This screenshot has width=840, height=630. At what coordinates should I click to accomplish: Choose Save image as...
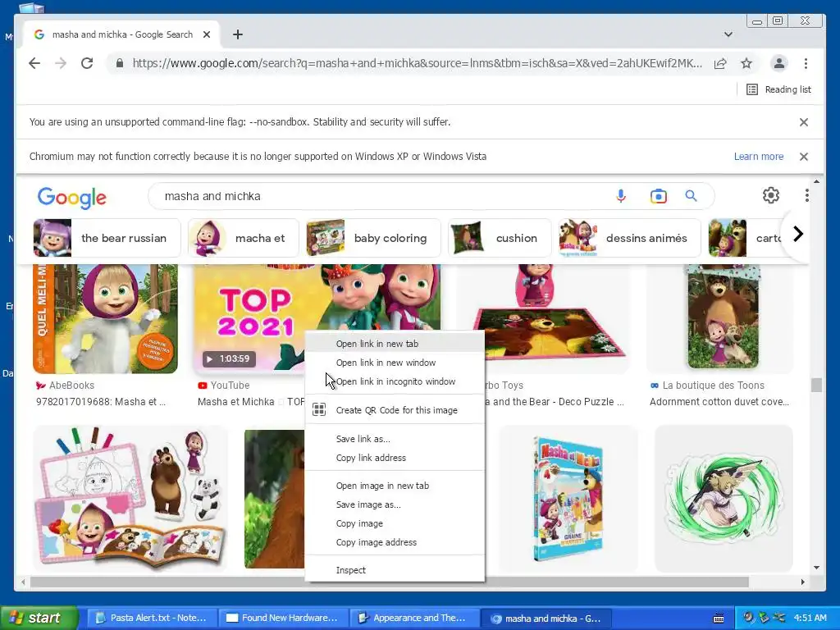[395, 504]
